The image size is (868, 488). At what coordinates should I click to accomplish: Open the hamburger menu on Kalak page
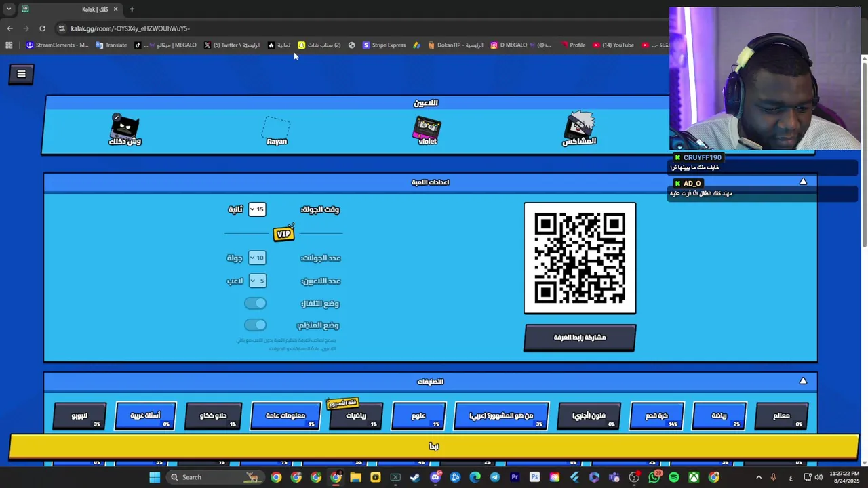point(21,74)
